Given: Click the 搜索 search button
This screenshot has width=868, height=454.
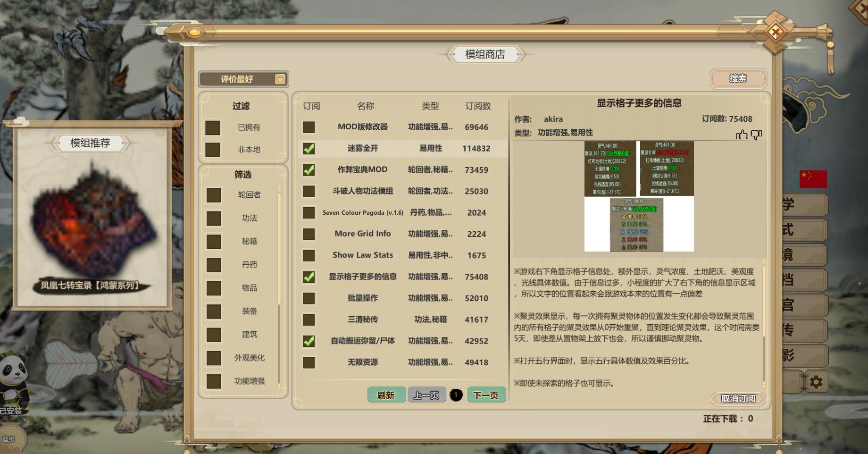Looking at the screenshot, I should coord(738,78).
